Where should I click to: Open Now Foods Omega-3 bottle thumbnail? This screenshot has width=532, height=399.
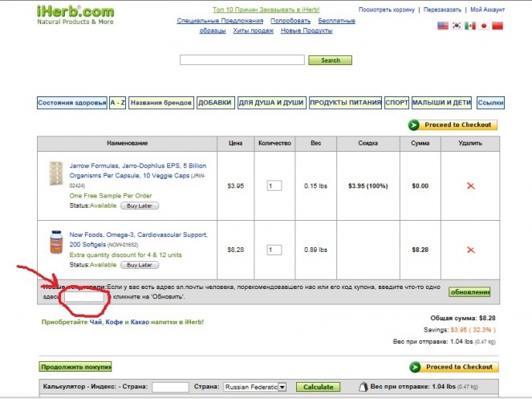click(56, 242)
